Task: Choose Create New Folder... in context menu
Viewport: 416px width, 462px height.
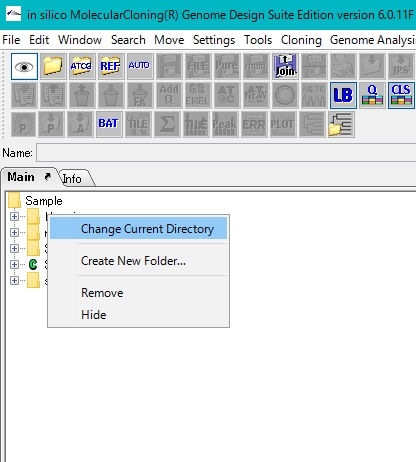Action: point(138,261)
